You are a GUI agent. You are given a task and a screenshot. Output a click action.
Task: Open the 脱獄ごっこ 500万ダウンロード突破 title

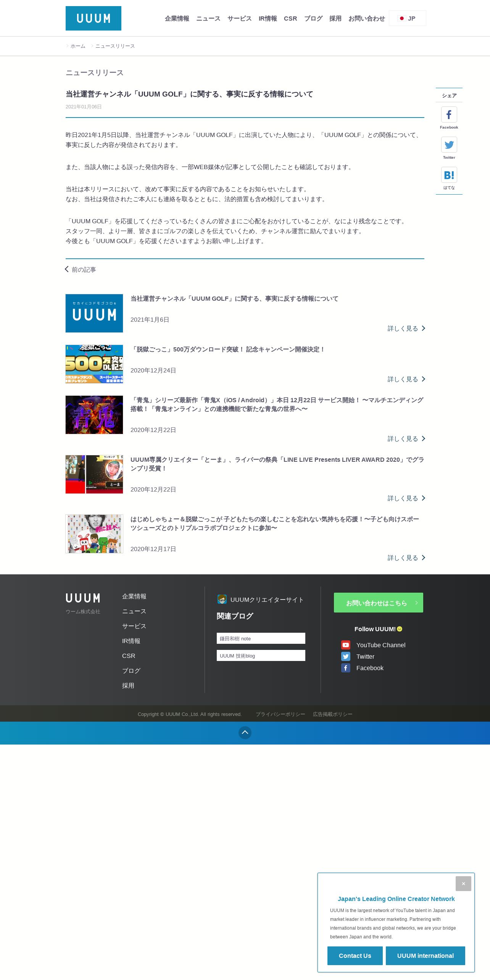pyautogui.click(x=228, y=349)
